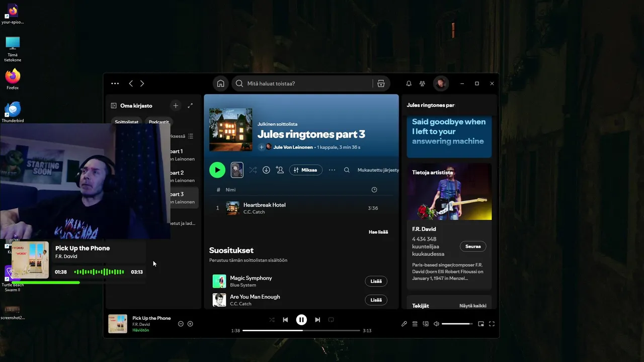Open more options for the playlist
The width and height of the screenshot is (644, 362).
coord(332,170)
